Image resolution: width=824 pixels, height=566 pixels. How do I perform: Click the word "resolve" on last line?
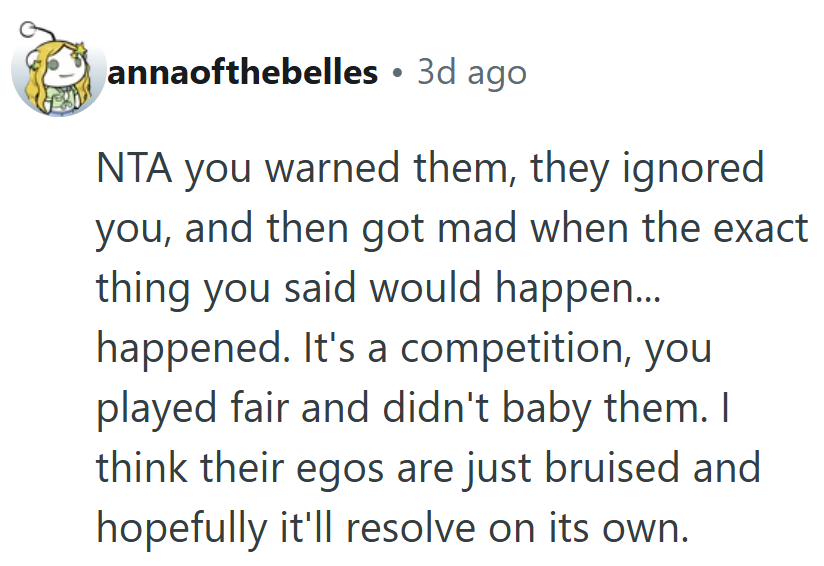tap(429, 528)
